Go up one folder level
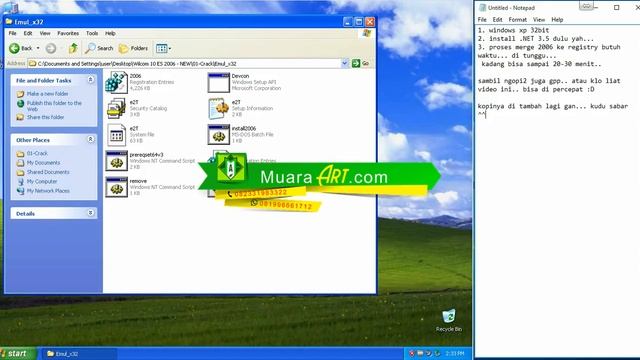 (x=73, y=48)
